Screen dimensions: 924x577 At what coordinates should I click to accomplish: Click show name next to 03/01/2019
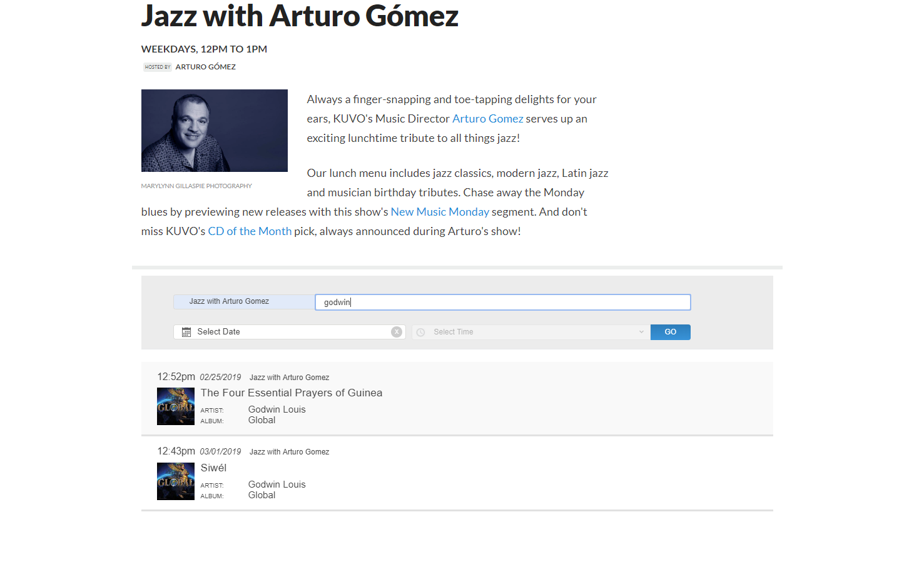(289, 452)
